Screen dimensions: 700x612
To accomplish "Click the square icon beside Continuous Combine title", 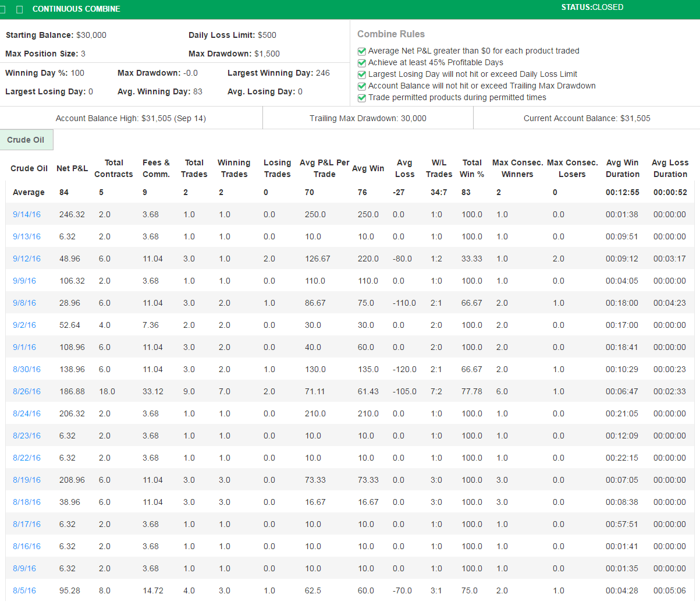I will tap(20, 9).
